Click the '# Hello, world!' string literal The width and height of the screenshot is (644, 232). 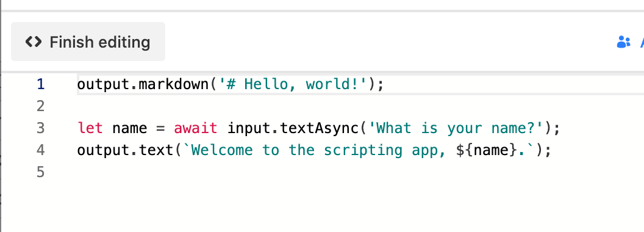(293, 85)
